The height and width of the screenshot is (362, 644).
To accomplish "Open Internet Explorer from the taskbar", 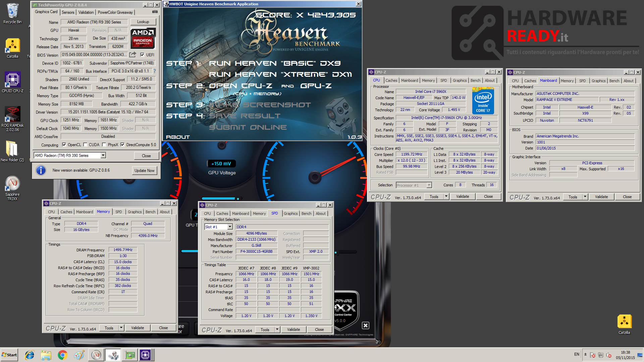I will [30, 355].
